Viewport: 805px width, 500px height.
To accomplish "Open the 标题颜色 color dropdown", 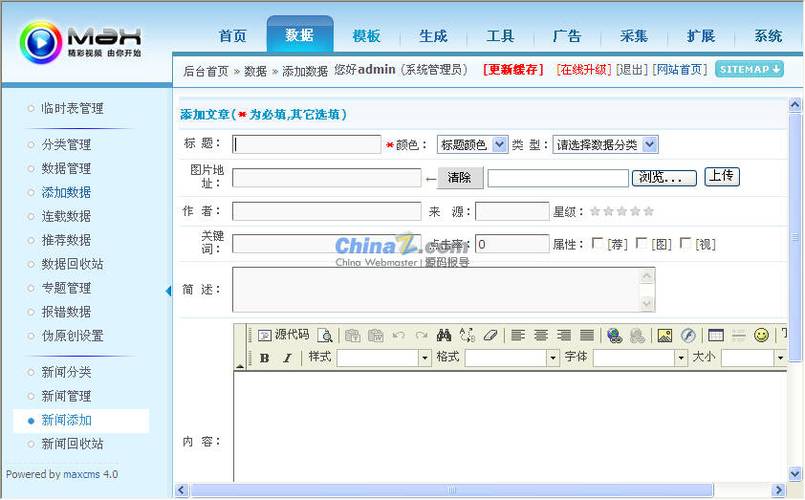I will [472, 145].
